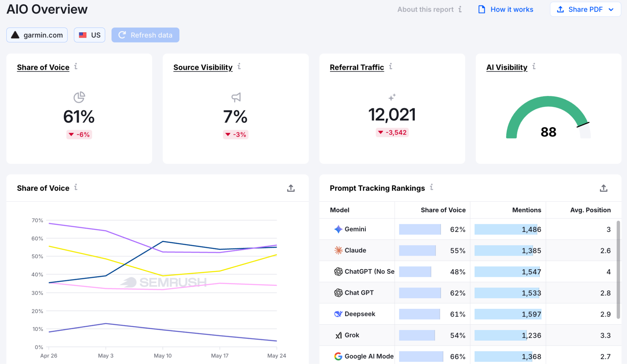Image resolution: width=627 pixels, height=364 pixels.
Task: Open the How it works link
Action: (512, 9)
